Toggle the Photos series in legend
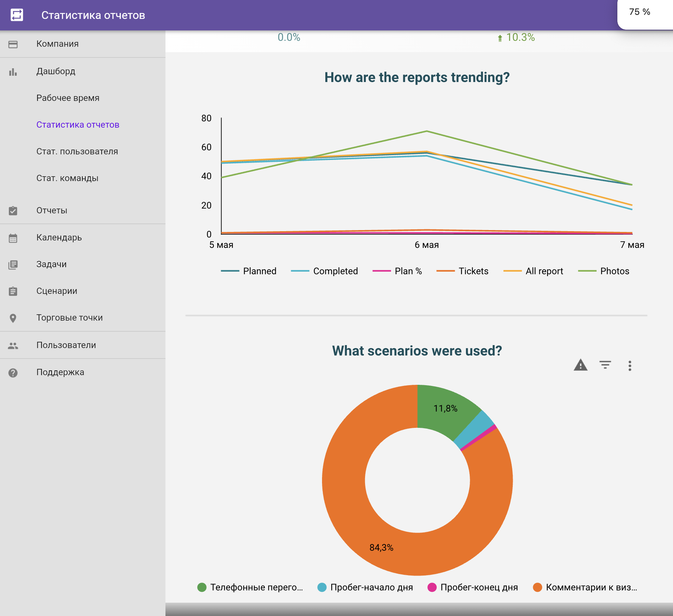The height and width of the screenshot is (616, 673). click(x=604, y=271)
